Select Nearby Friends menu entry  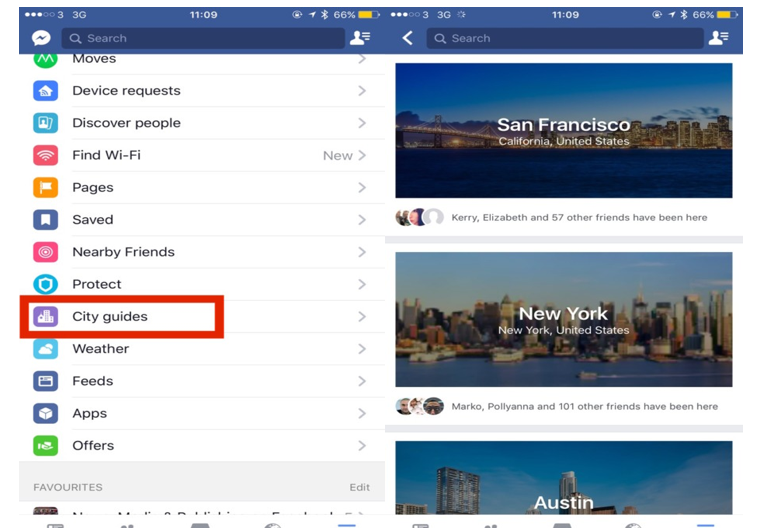click(x=202, y=252)
